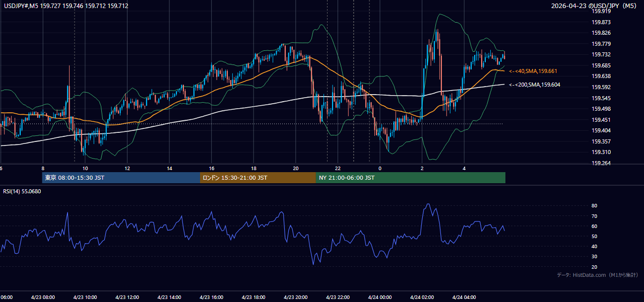Click the NY 21:00-06:00 JST session bar
This screenshot has height=302, width=644.
(x=411, y=178)
